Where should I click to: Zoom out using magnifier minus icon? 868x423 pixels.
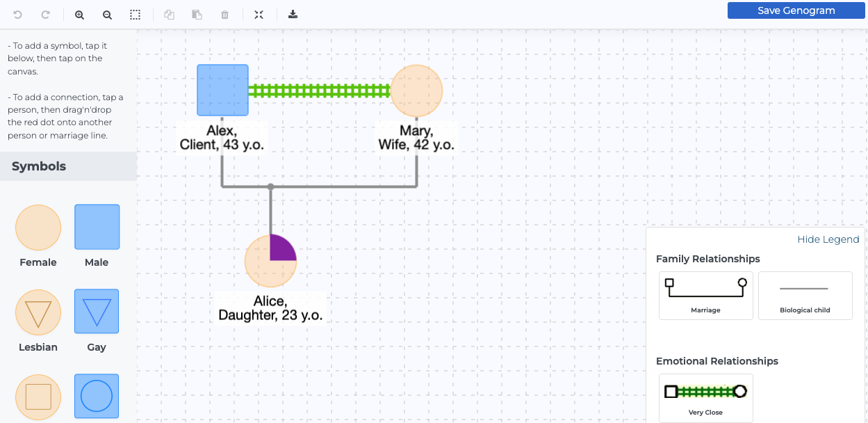(107, 15)
